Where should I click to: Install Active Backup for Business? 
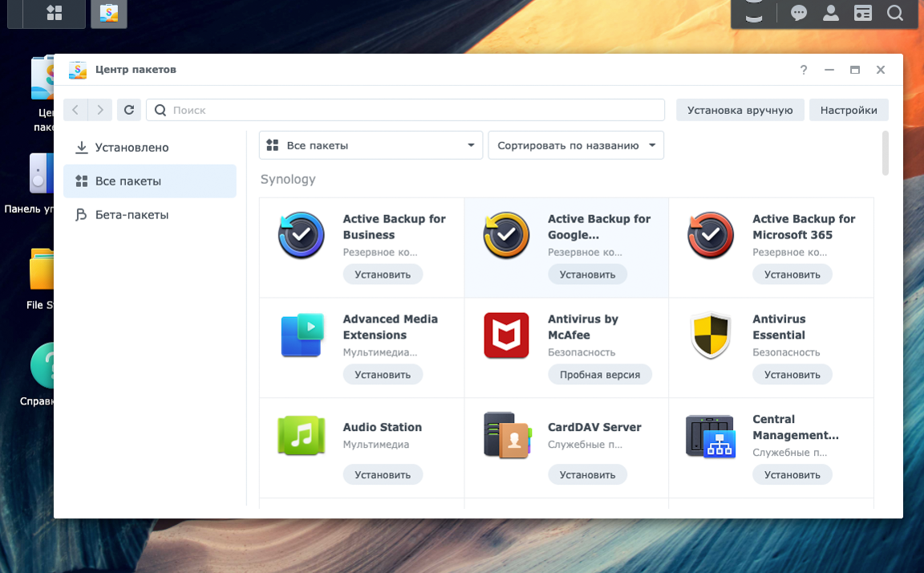click(x=383, y=274)
